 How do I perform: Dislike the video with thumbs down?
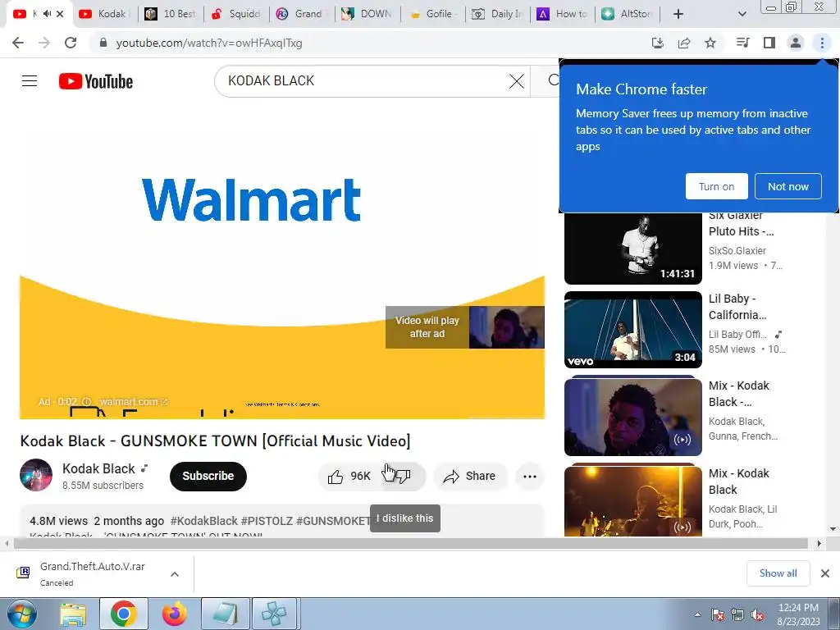pyautogui.click(x=403, y=476)
